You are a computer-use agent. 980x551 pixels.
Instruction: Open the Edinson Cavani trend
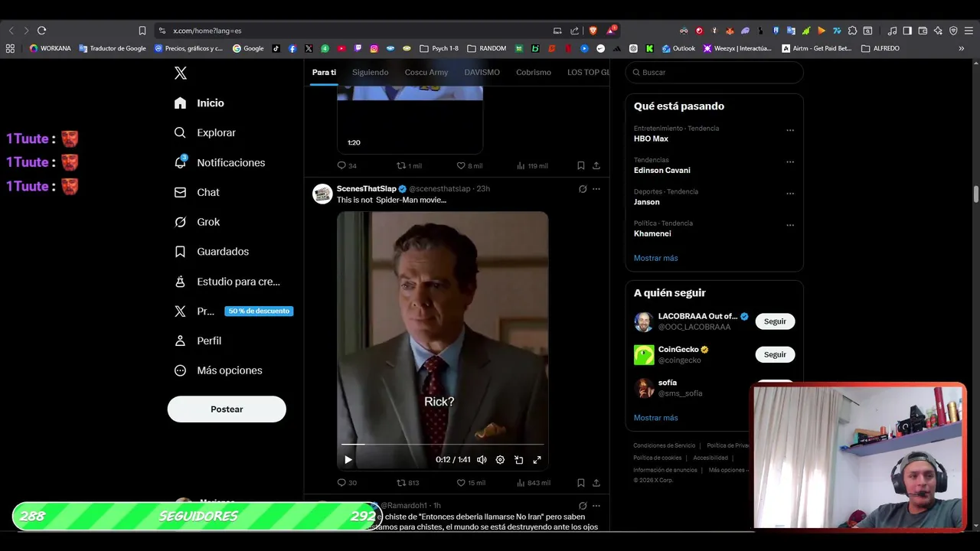pos(662,170)
